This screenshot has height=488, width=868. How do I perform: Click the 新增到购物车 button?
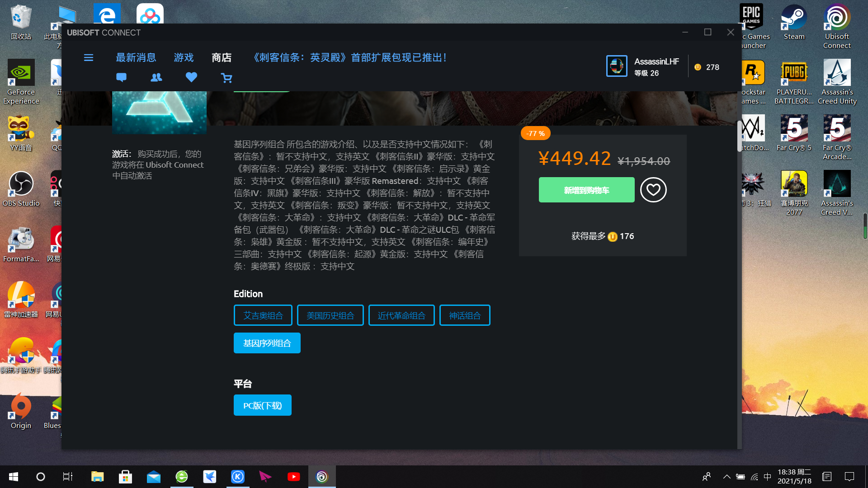(x=586, y=190)
